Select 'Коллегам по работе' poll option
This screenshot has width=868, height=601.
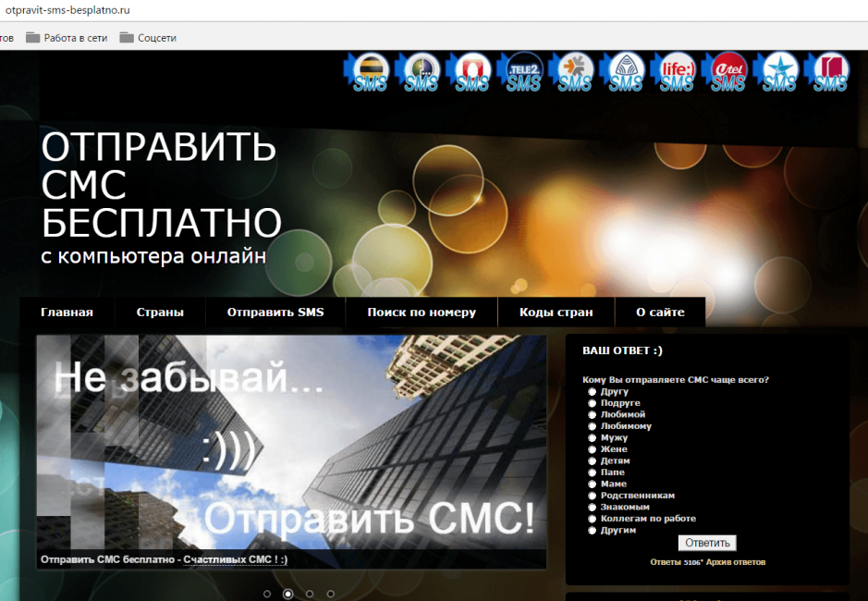click(592, 519)
